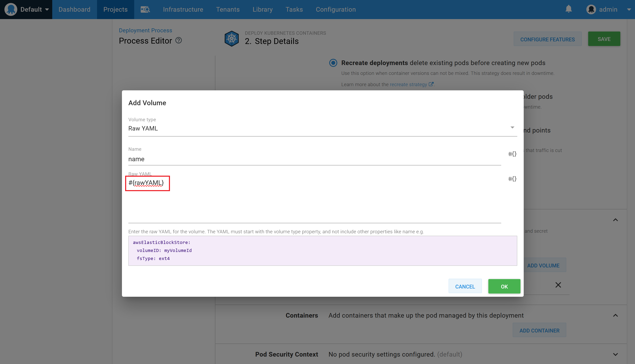
Task: Remove the item using the X icon
Action: click(x=558, y=285)
